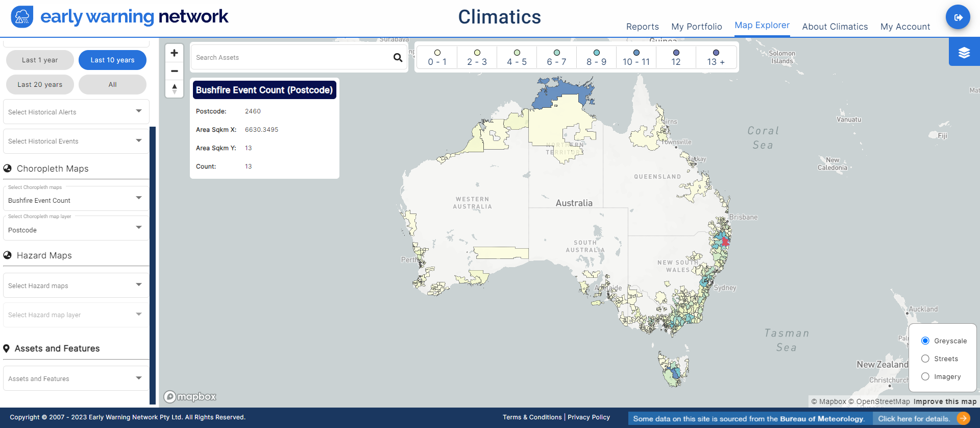Select the Greyscale map style
The image size is (980, 428).
925,341
